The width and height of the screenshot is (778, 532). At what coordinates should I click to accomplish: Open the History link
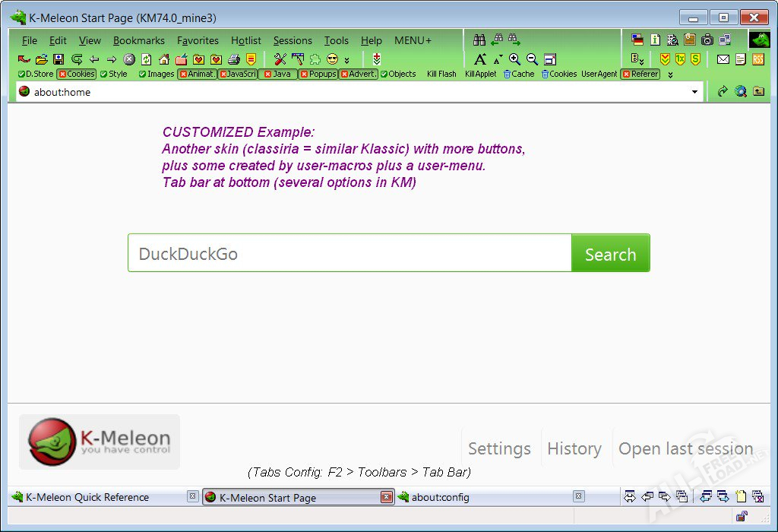[x=574, y=448]
